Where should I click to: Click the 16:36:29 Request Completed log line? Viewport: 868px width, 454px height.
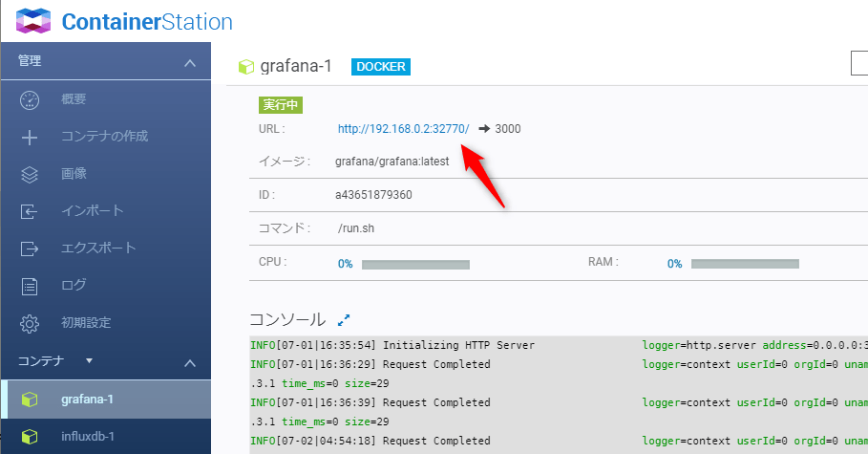point(559,364)
